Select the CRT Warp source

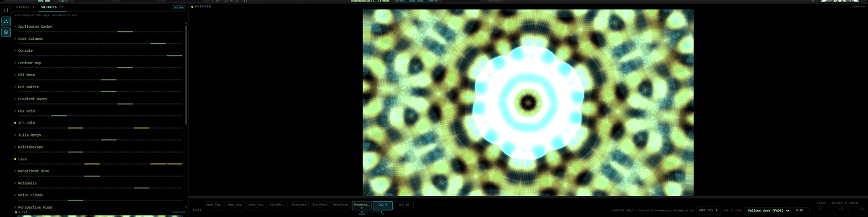coord(27,74)
